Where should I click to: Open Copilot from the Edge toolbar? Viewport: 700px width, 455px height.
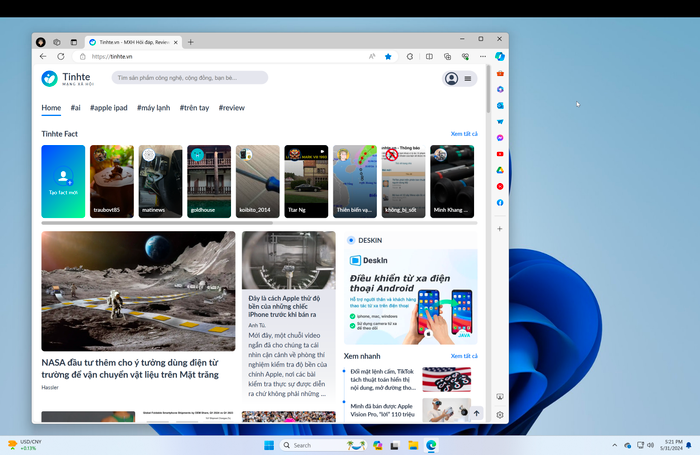coord(500,56)
